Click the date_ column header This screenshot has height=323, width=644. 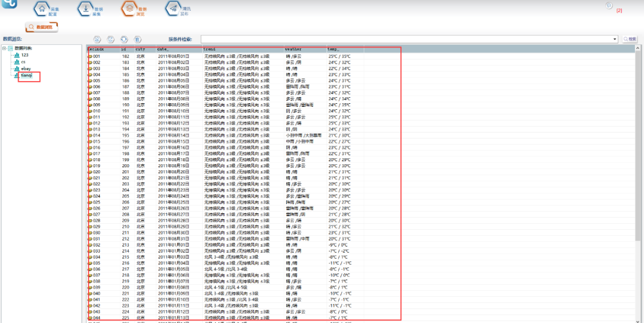(163, 49)
